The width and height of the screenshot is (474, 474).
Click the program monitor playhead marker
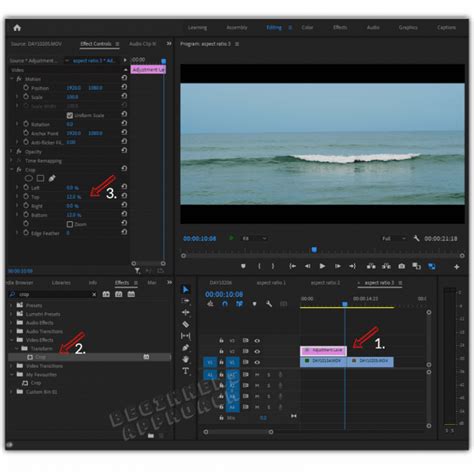314,250
